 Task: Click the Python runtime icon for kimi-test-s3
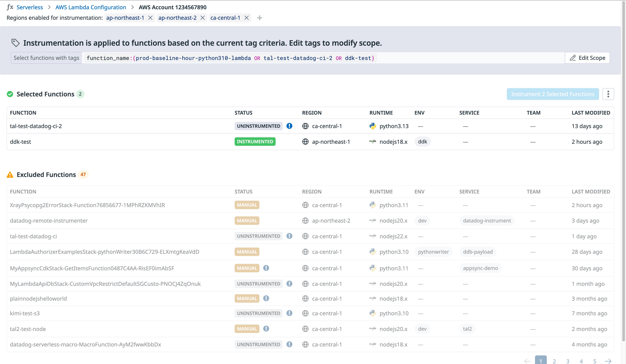[x=373, y=313]
